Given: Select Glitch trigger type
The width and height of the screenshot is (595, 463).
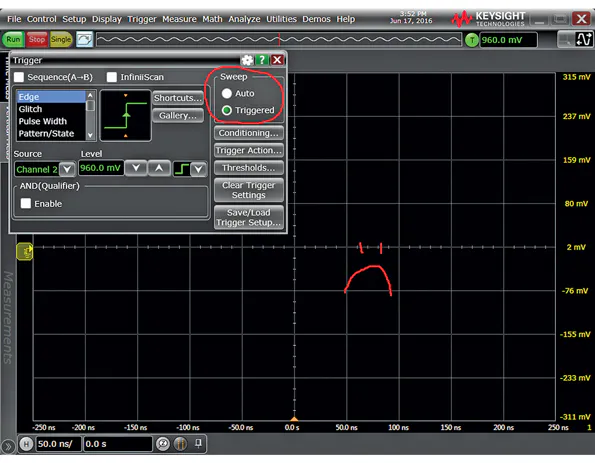Looking at the screenshot, I should pyautogui.click(x=51, y=109).
